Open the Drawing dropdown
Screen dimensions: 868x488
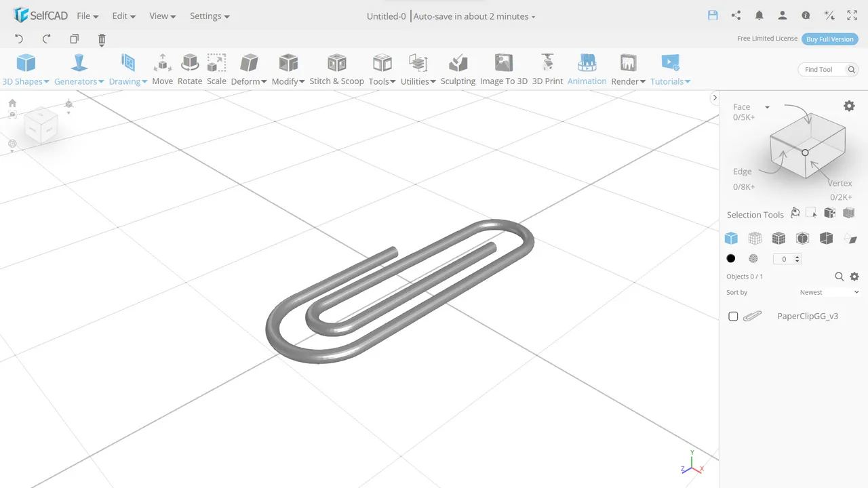[x=128, y=70]
